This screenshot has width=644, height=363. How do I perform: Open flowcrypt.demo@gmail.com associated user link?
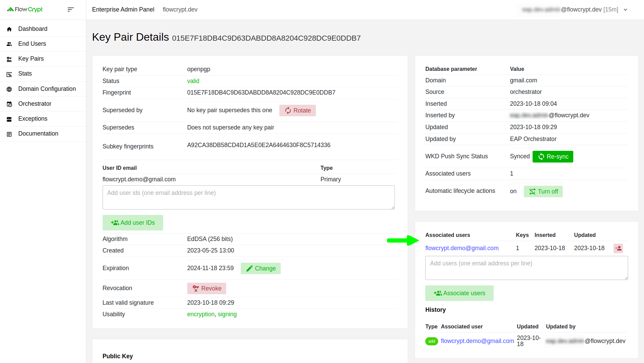[x=462, y=248]
